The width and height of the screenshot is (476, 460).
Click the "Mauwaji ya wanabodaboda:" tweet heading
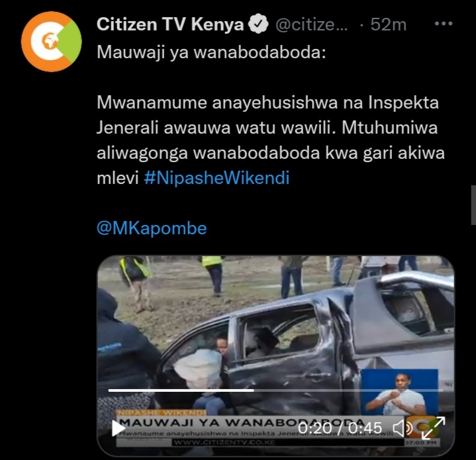[211, 52]
